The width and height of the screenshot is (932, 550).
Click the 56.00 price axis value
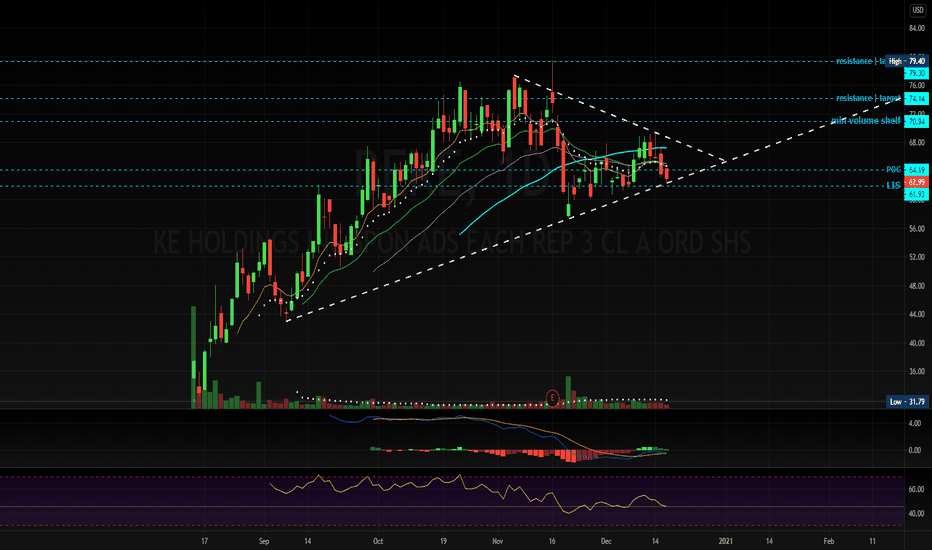pyautogui.click(x=917, y=228)
